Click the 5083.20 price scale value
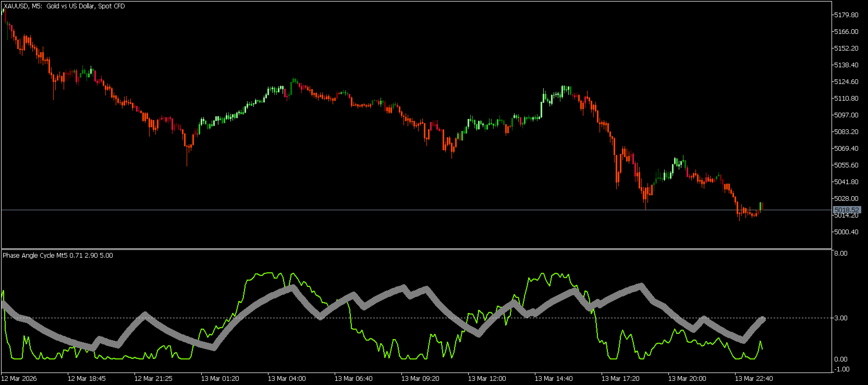Image resolution: width=868 pixels, height=385 pixels. [846, 132]
